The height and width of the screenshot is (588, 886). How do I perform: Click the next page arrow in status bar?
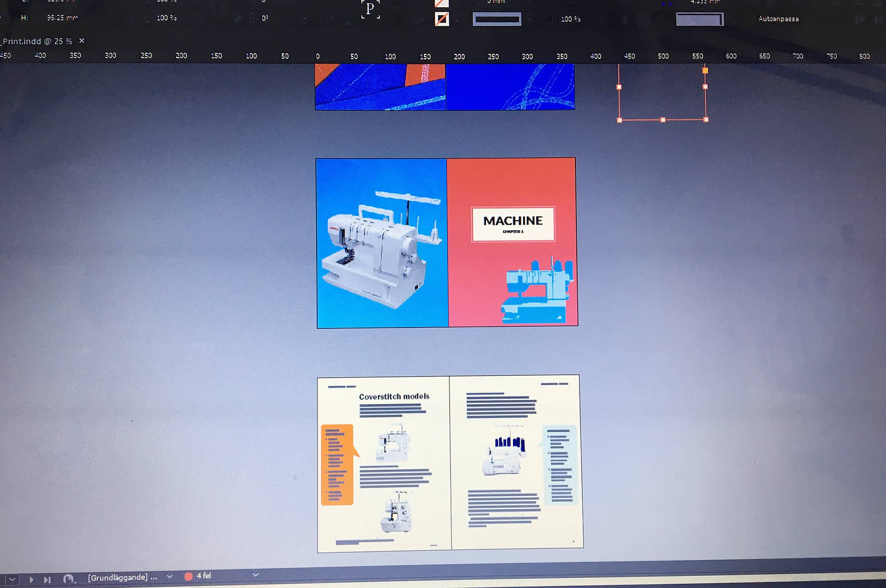(x=31, y=579)
